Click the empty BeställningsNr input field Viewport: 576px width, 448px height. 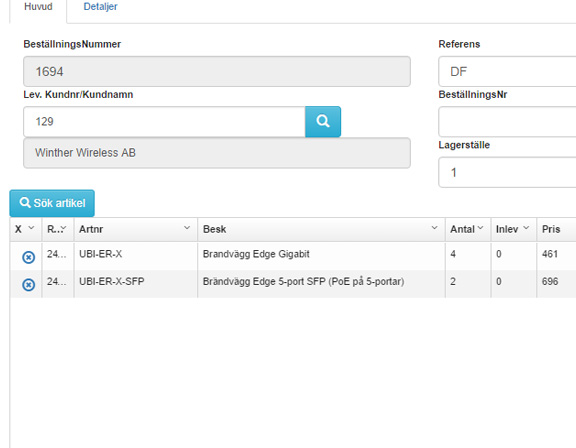coord(507,122)
